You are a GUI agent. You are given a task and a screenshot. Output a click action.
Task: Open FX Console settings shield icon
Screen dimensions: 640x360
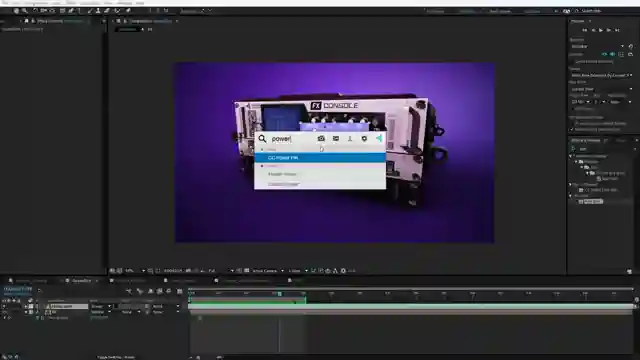point(364,139)
